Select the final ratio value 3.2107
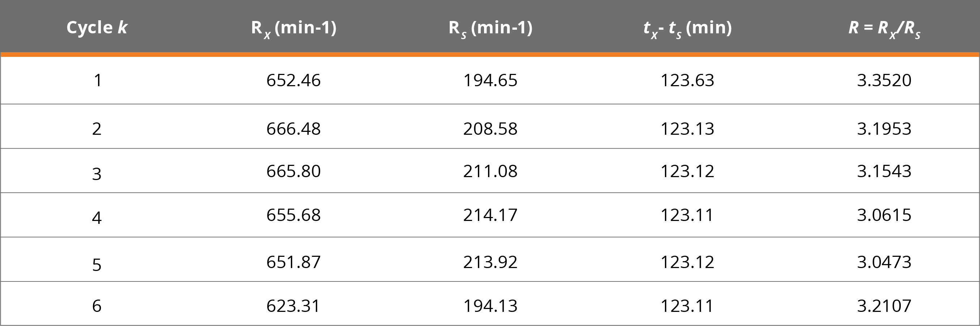Viewport: 980px width, 326px height. coord(884,306)
